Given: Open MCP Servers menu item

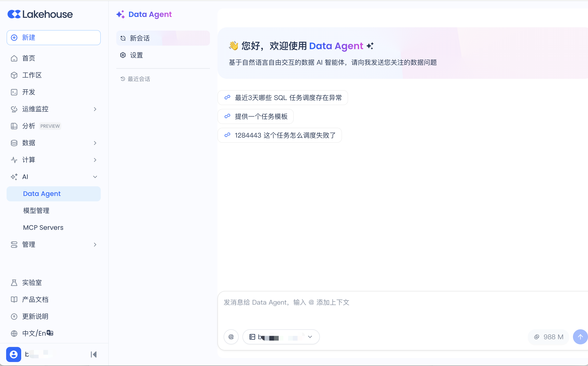Looking at the screenshot, I should [x=43, y=227].
